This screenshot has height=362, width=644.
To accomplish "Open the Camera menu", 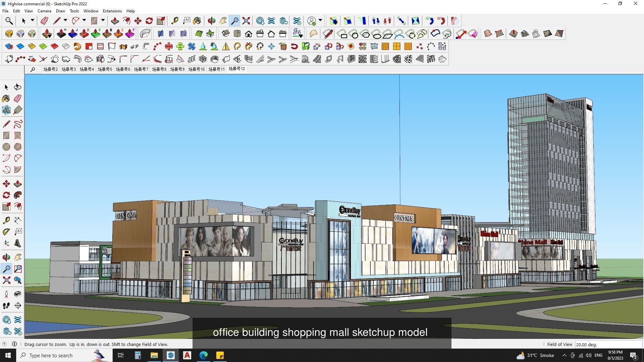I will [x=44, y=11].
